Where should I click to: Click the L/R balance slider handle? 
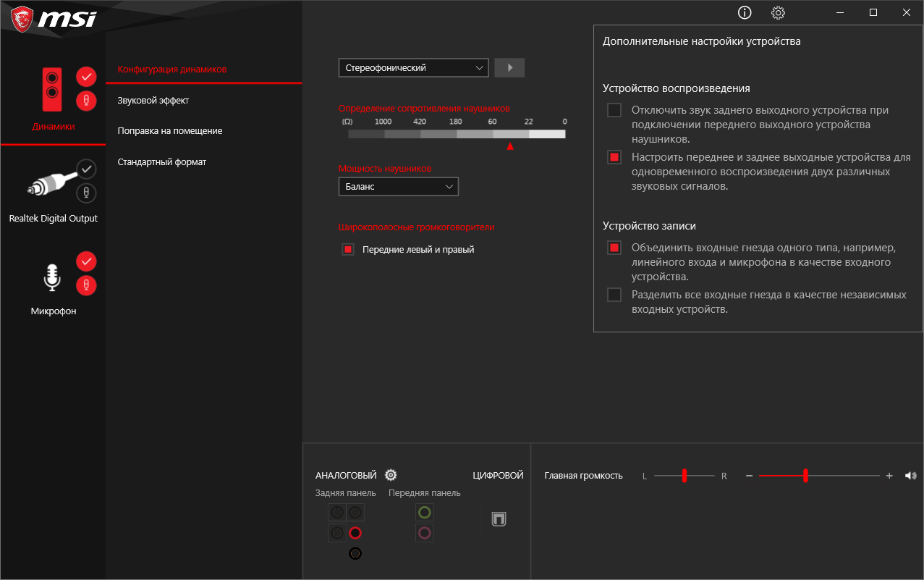[684, 476]
